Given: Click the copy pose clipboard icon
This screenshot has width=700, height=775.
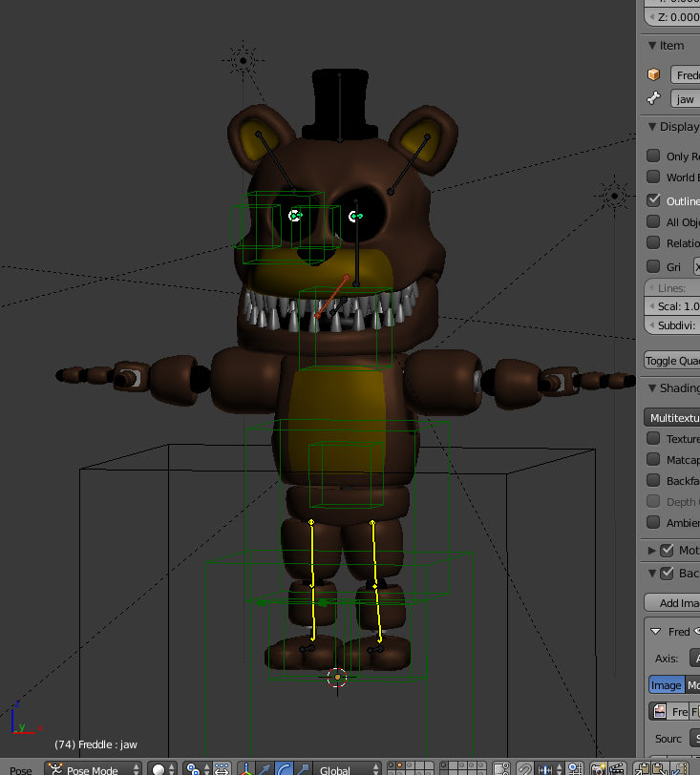Looking at the screenshot, I should pyautogui.click(x=642, y=769).
